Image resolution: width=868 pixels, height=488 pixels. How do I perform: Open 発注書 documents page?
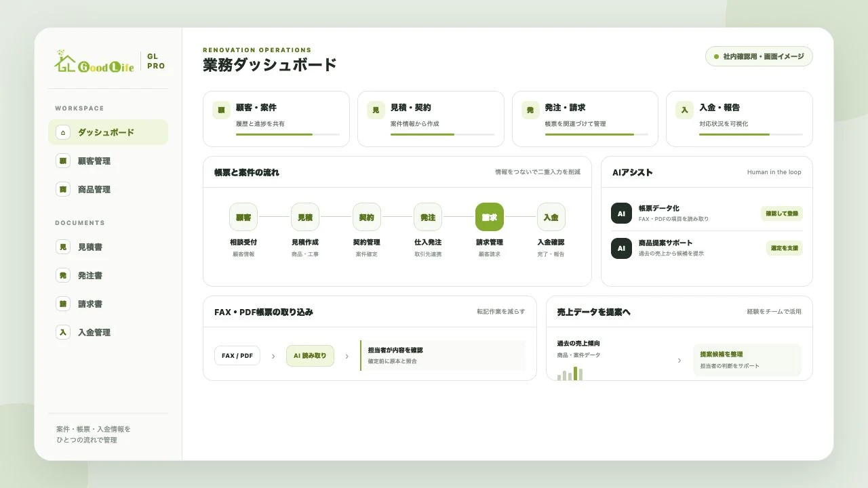coord(108,275)
